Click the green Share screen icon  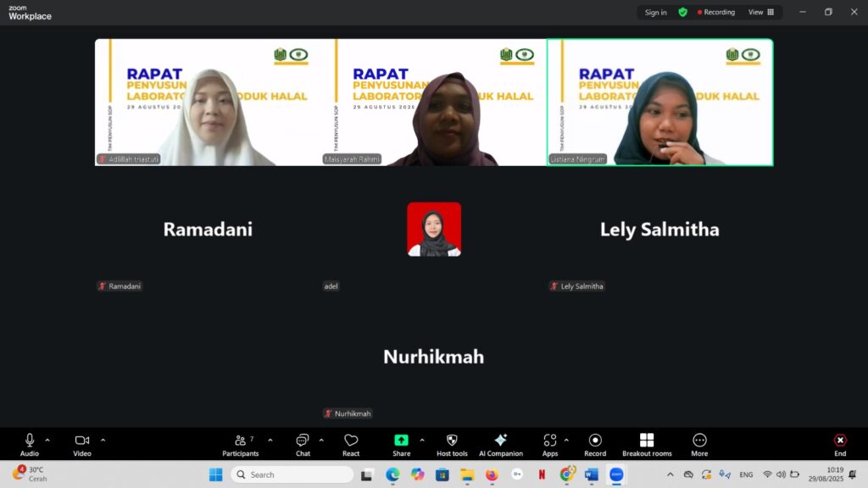(x=401, y=441)
